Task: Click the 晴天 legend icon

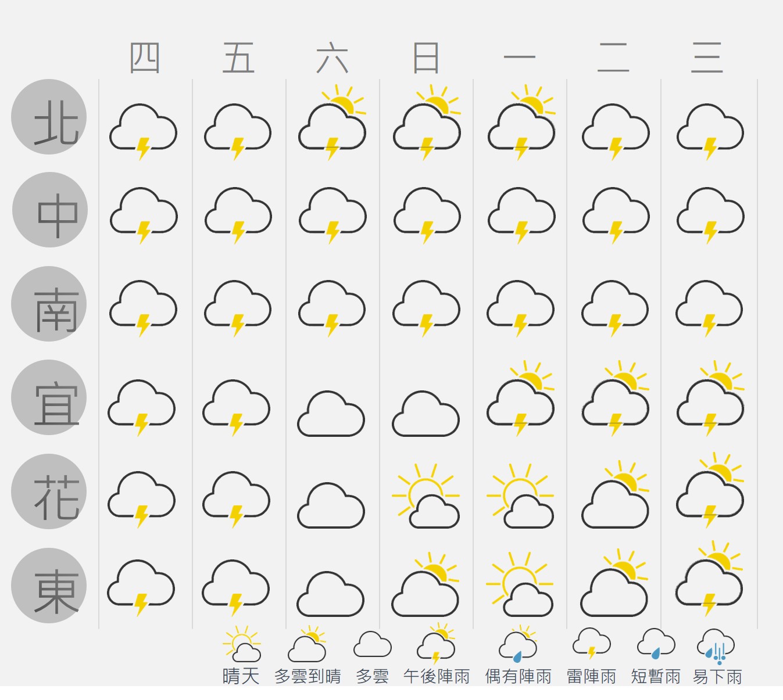Action: coord(241,644)
